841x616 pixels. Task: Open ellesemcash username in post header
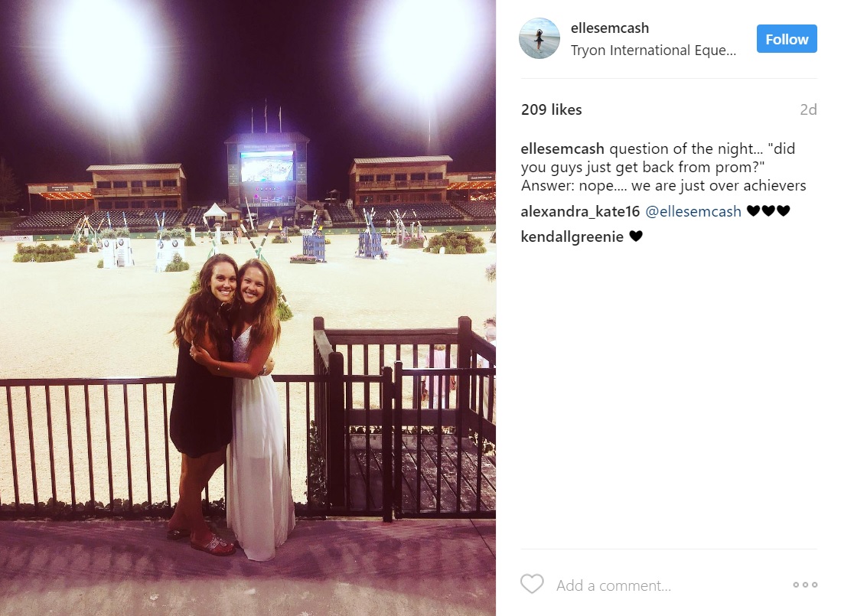[x=610, y=28]
